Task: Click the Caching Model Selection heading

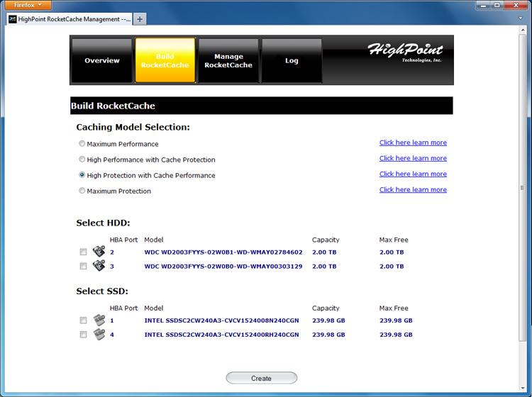Action: (x=133, y=127)
